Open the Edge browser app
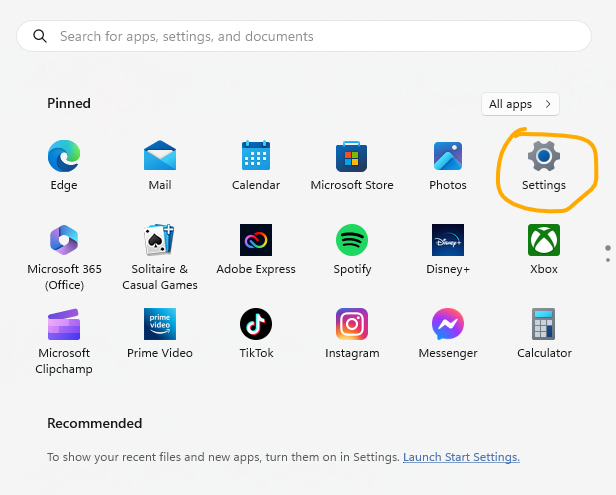616x495 pixels. pos(64,165)
